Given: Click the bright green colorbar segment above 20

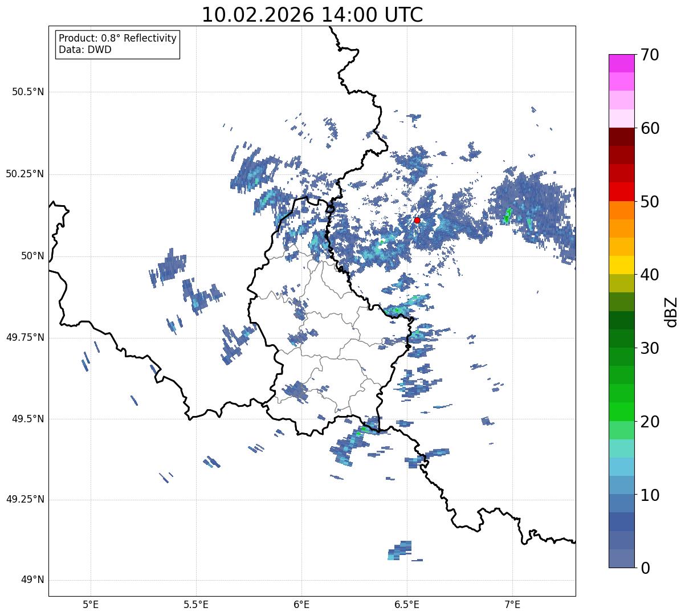Looking at the screenshot, I should tap(621, 412).
